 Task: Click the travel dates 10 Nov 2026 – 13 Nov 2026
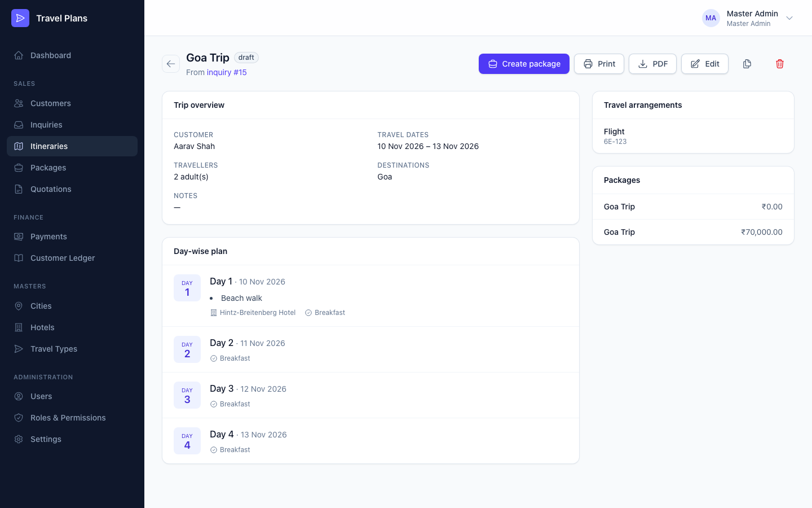pyautogui.click(x=428, y=146)
